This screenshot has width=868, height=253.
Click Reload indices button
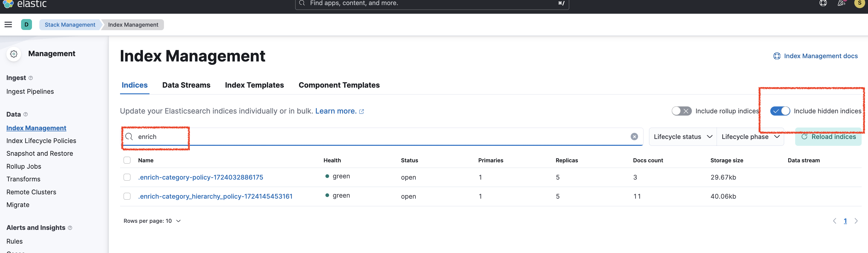tap(828, 137)
